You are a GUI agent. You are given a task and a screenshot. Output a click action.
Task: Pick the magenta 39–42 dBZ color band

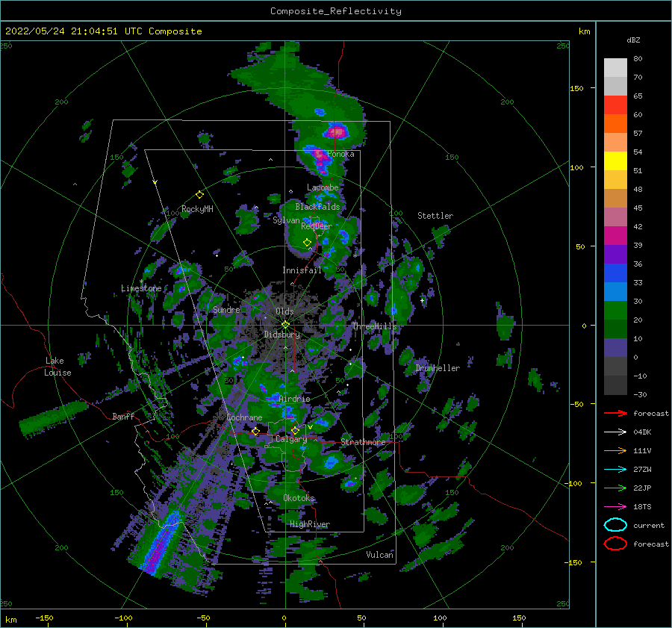click(615, 236)
